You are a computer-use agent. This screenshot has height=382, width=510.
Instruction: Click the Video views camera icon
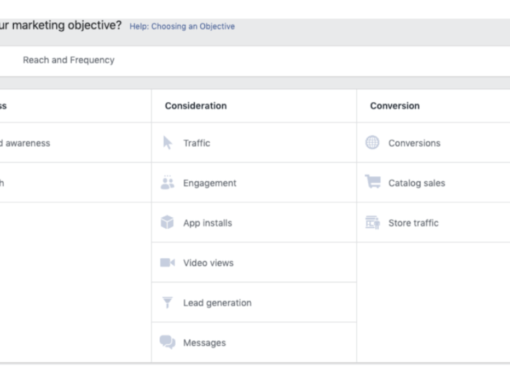click(167, 263)
